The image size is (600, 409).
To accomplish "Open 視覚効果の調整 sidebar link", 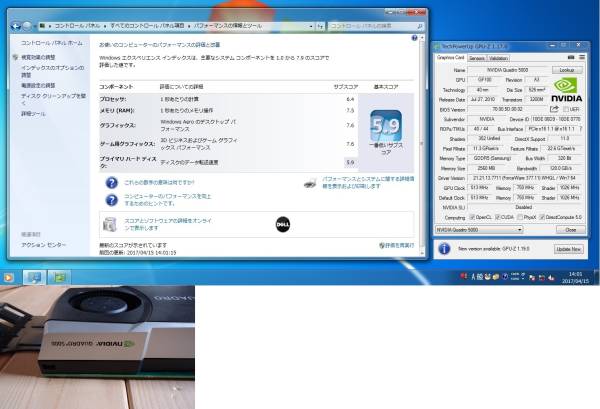I will [38, 57].
